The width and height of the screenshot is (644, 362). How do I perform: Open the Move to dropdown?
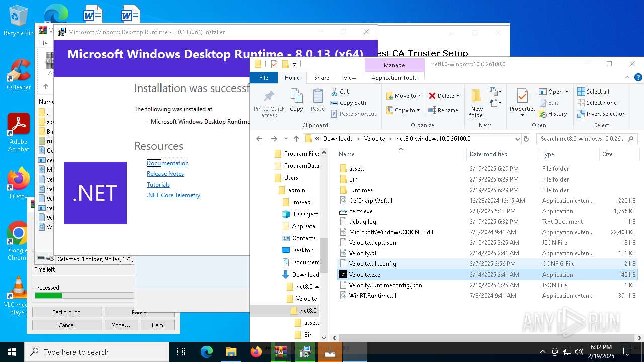(x=404, y=96)
